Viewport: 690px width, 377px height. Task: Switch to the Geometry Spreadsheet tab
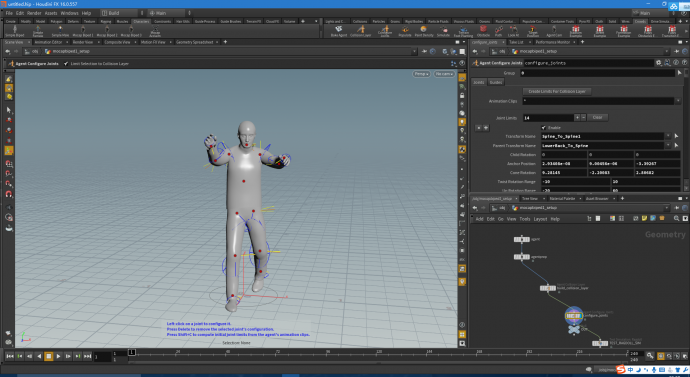(x=195, y=42)
